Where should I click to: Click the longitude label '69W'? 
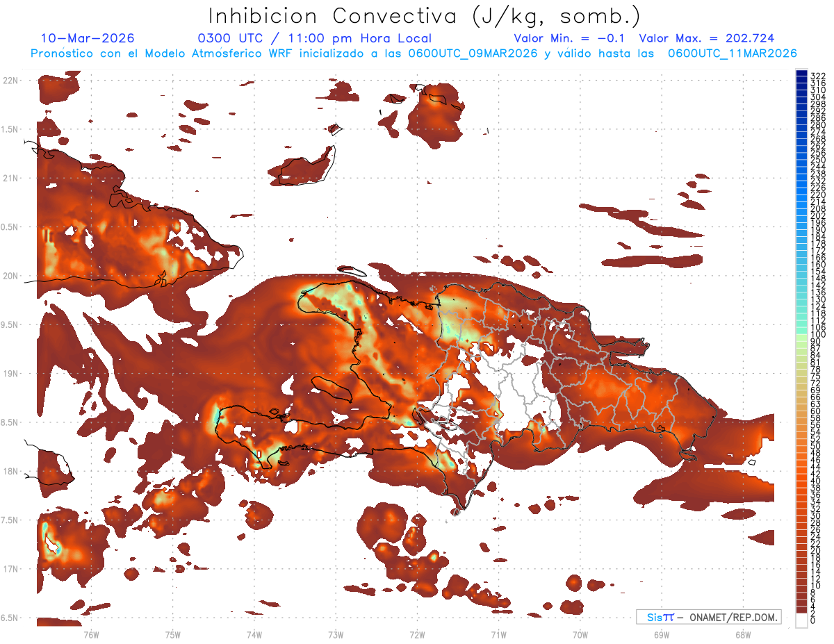(661, 634)
